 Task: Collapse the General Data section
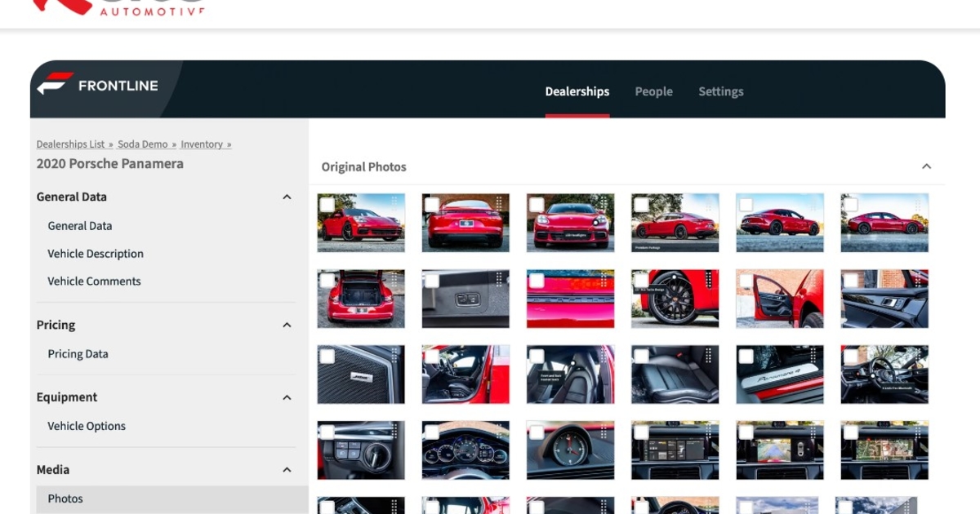tap(287, 197)
